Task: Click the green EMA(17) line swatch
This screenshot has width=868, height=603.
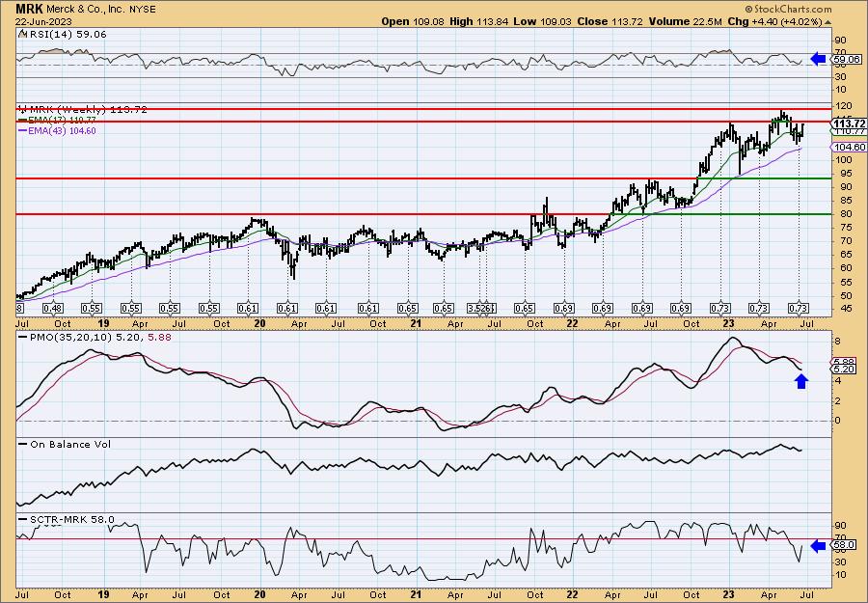Action: (x=22, y=120)
